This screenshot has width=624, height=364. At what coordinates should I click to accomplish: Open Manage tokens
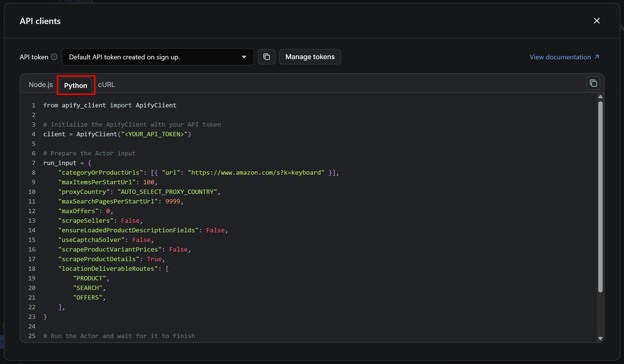(x=310, y=57)
